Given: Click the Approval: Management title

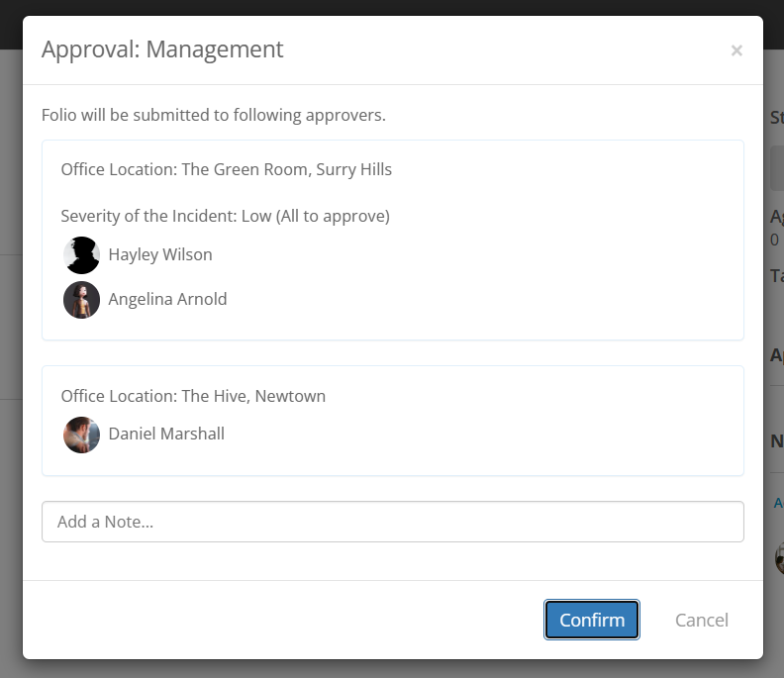Looking at the screenshot, I should [162, 49].
